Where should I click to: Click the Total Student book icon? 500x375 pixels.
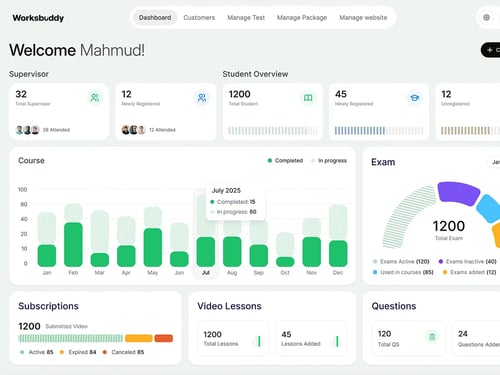pos(308,98)
